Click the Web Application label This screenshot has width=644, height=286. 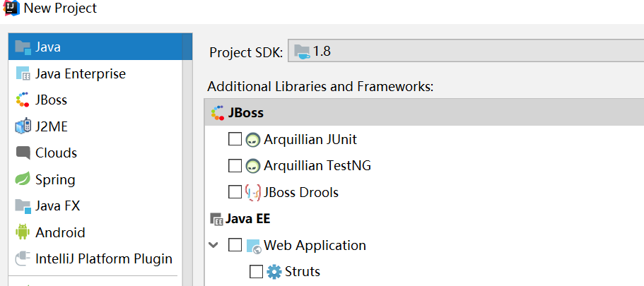(x=315, y=245)
